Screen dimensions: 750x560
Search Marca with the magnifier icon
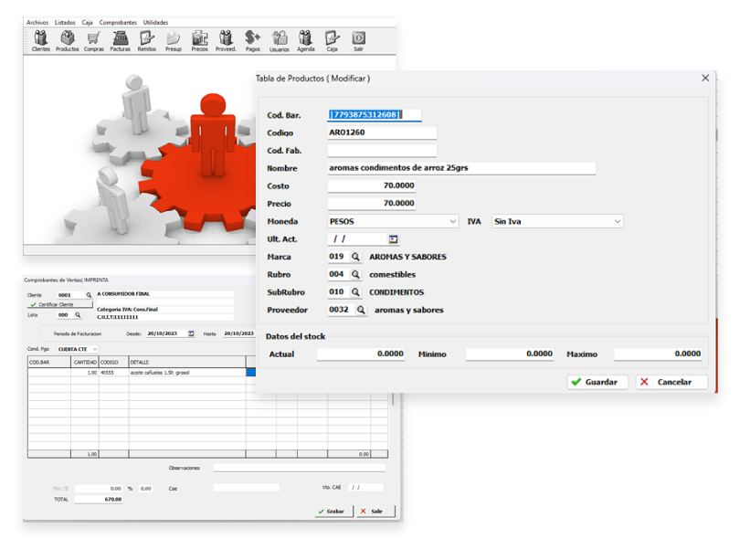coord(355,257)
